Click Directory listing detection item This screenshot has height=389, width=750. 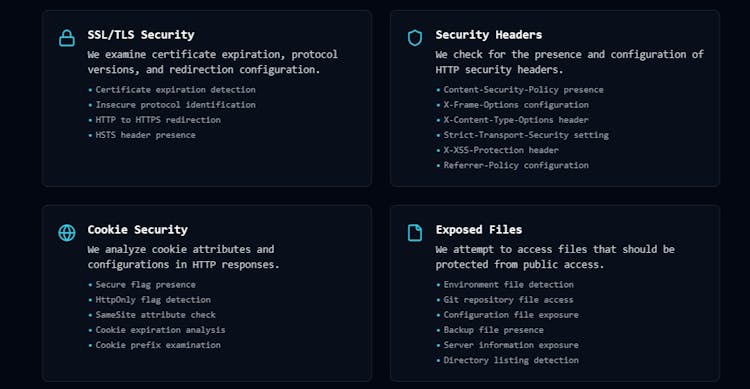[511, 360]
